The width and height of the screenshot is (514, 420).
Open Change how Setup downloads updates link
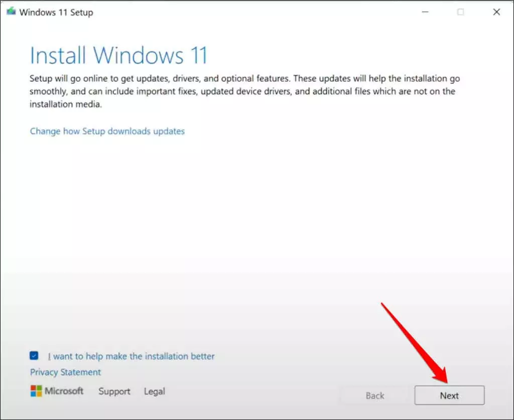point(107,131)
